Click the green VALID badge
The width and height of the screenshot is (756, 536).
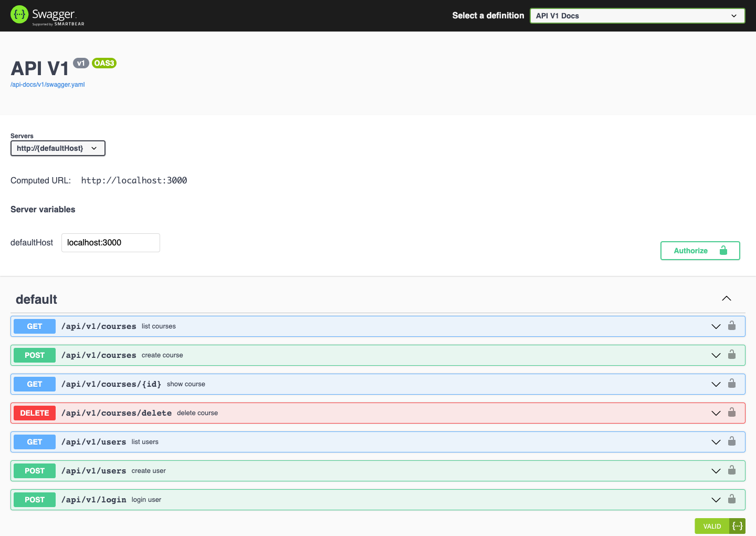pyautogui.click(x=712, y=525)
